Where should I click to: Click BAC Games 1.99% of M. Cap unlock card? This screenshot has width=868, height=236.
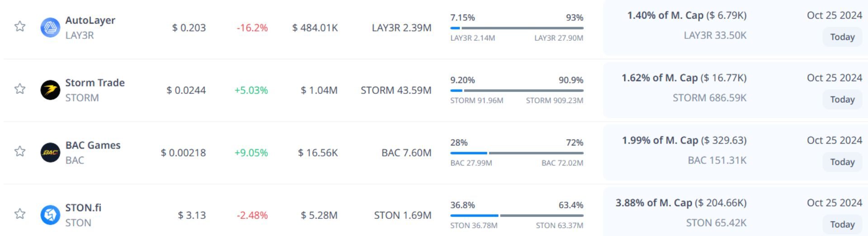tap(684, 141)
